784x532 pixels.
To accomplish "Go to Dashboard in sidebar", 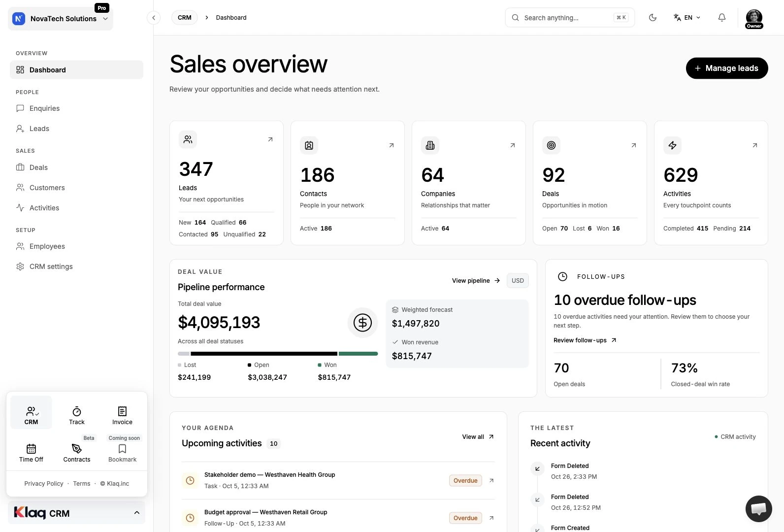I will [x=76, y=69].
